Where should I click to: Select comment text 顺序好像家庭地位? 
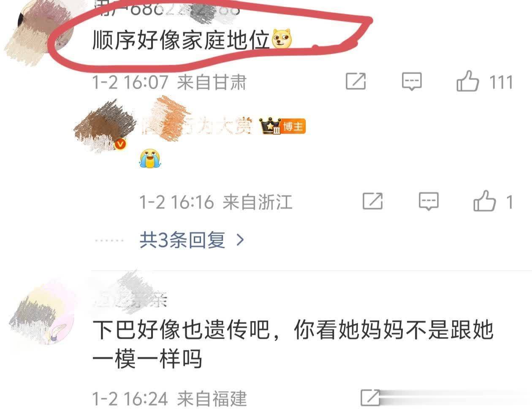[181, 41]
